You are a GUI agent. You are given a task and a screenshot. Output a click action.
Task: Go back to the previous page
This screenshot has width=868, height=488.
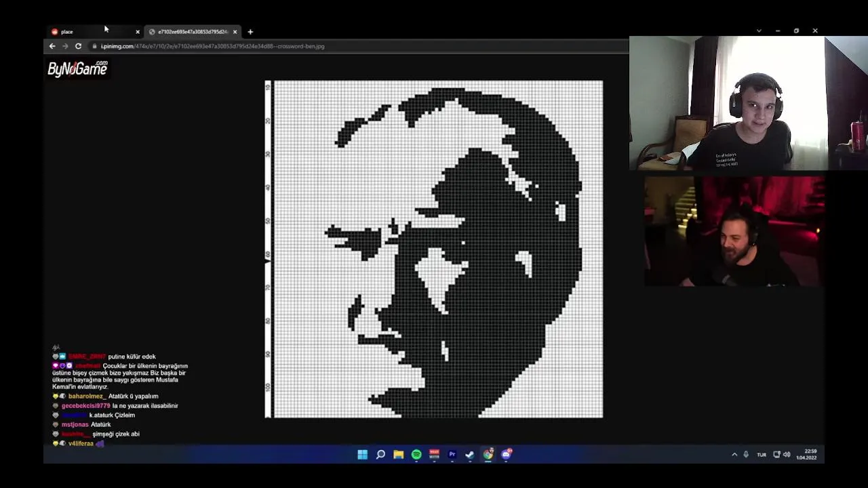tap(52, 46)
